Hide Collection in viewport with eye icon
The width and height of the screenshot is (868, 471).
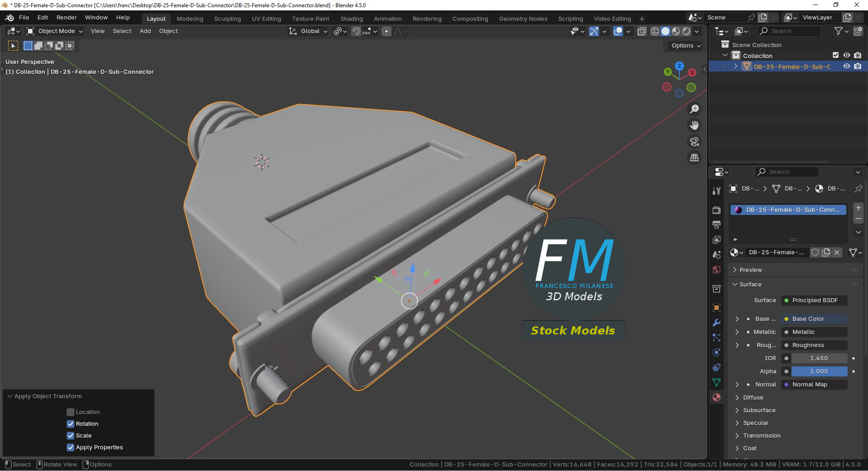click(x=847, y=55)
